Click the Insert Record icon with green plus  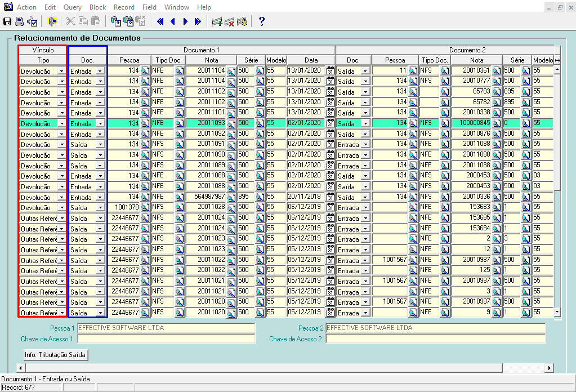pos(217,21)
